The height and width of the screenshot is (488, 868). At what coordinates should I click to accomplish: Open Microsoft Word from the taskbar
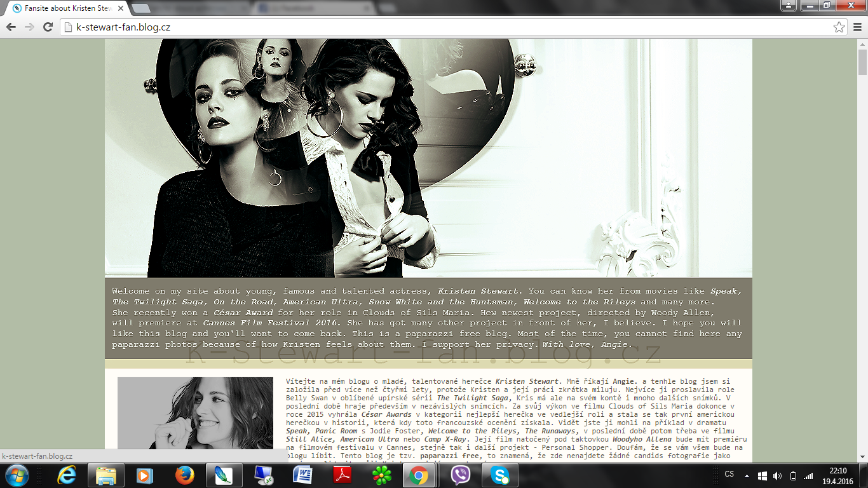click(x=302, y=475)
